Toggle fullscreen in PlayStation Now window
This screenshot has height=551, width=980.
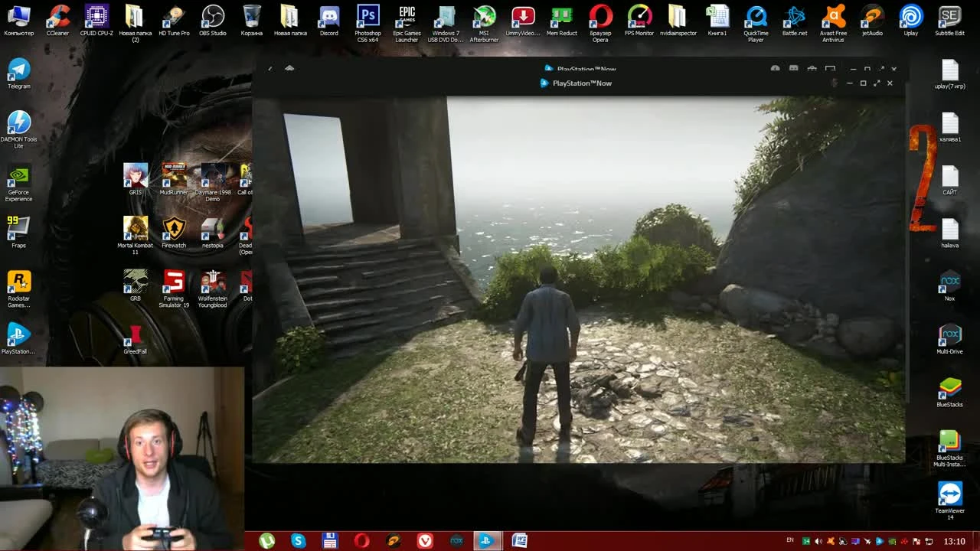point(877,83)
